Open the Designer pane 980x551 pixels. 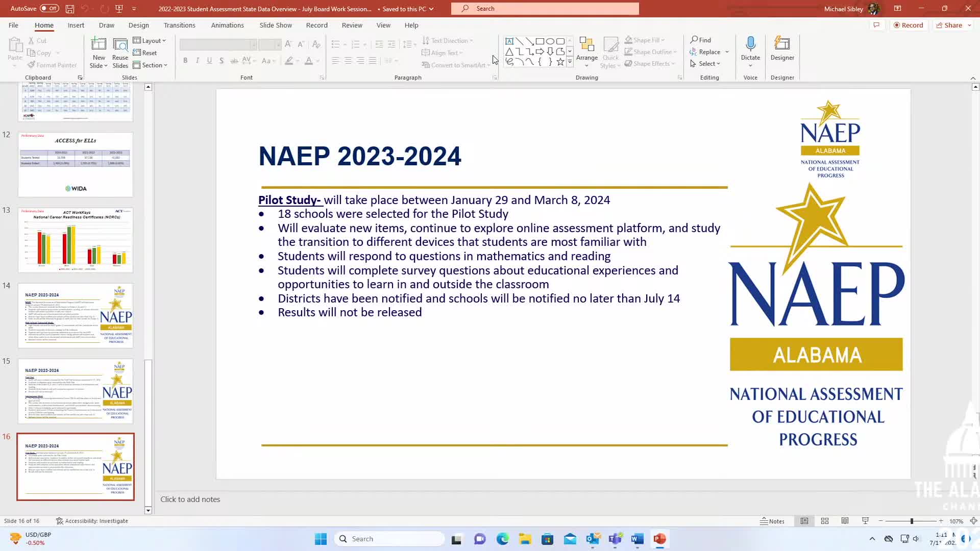(x=782, y=48)
